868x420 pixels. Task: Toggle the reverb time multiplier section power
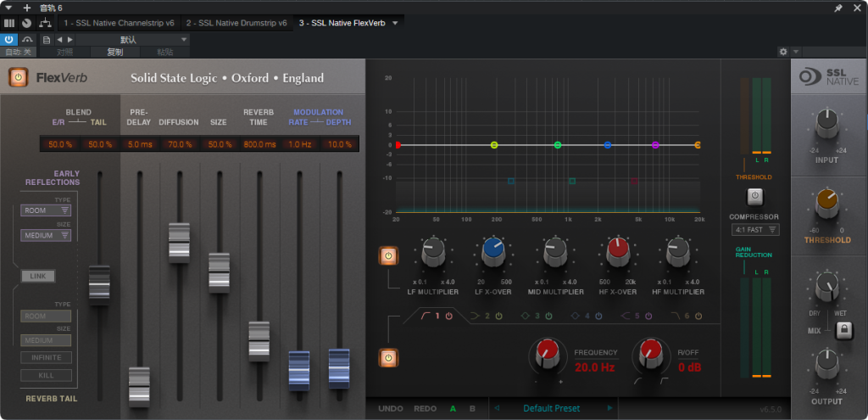coord(388,256)
